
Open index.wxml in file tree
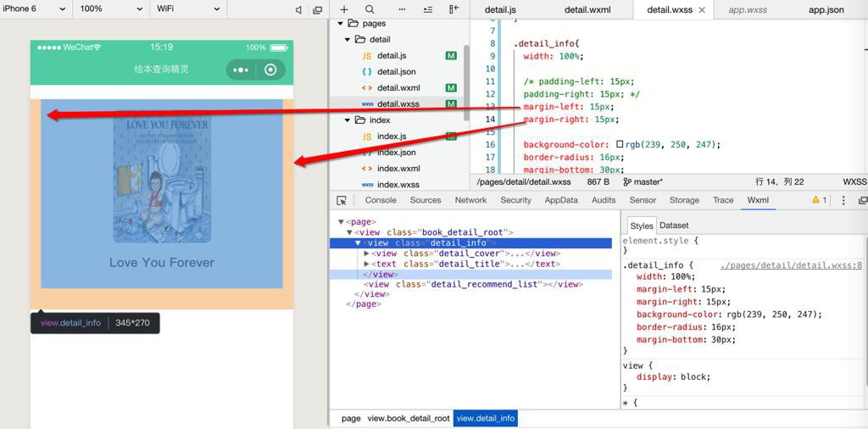tap(398, 168)
